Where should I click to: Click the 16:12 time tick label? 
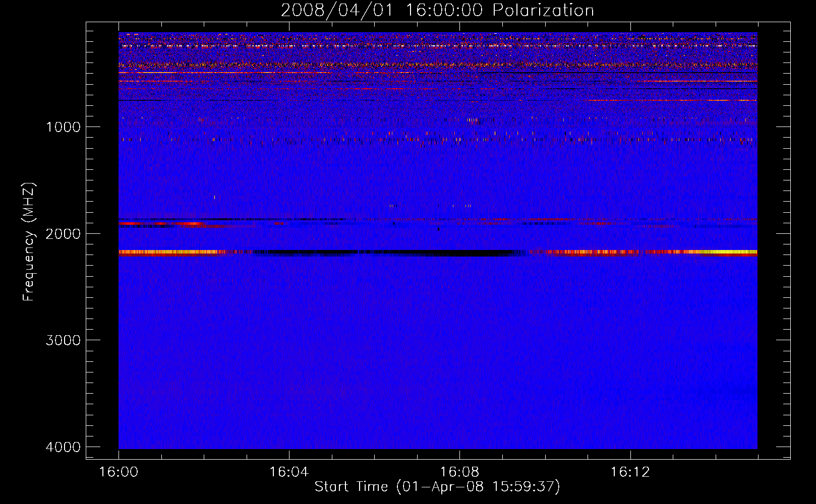[630, 472]
